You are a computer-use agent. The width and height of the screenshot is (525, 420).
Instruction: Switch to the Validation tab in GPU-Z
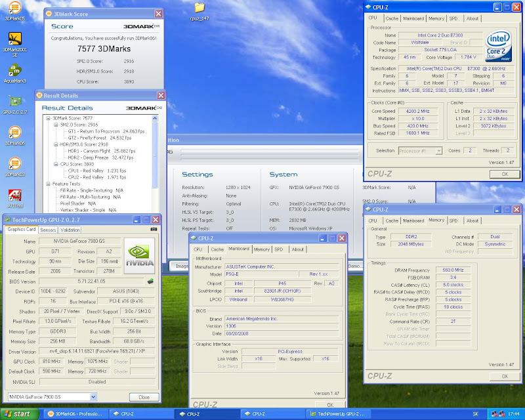click(x=70, y=230)
